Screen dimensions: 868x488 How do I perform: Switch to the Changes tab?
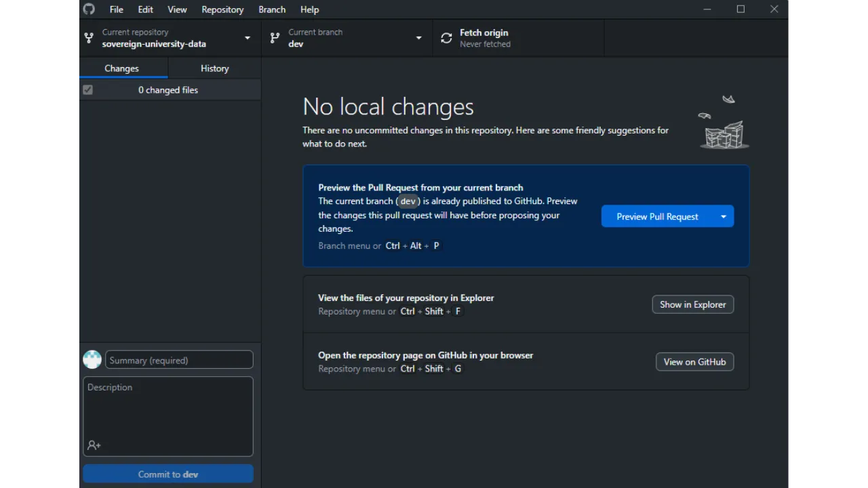[123, 68]
